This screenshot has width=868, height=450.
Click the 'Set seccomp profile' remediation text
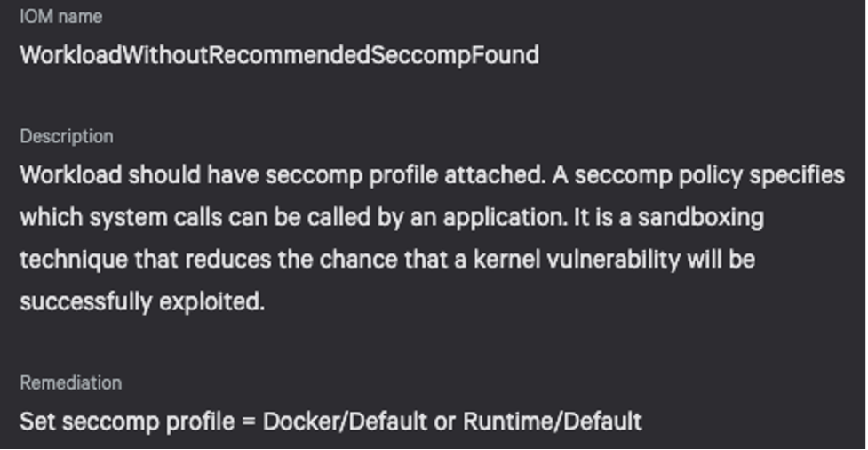331,422
